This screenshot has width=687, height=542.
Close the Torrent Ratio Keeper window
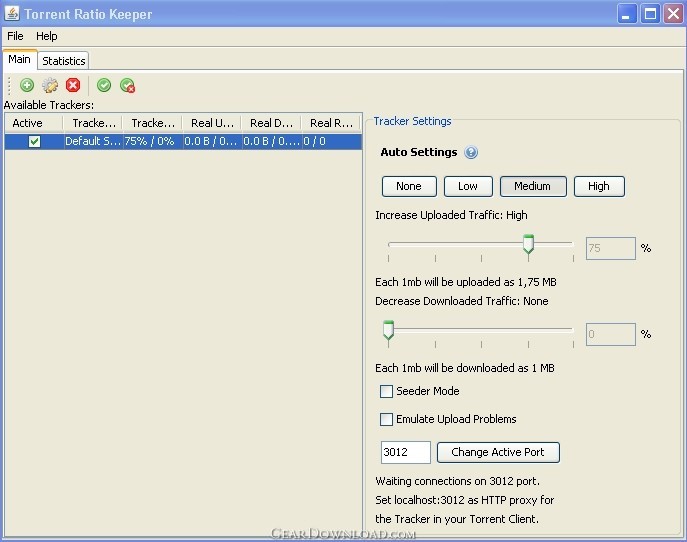tap(673, 14)
